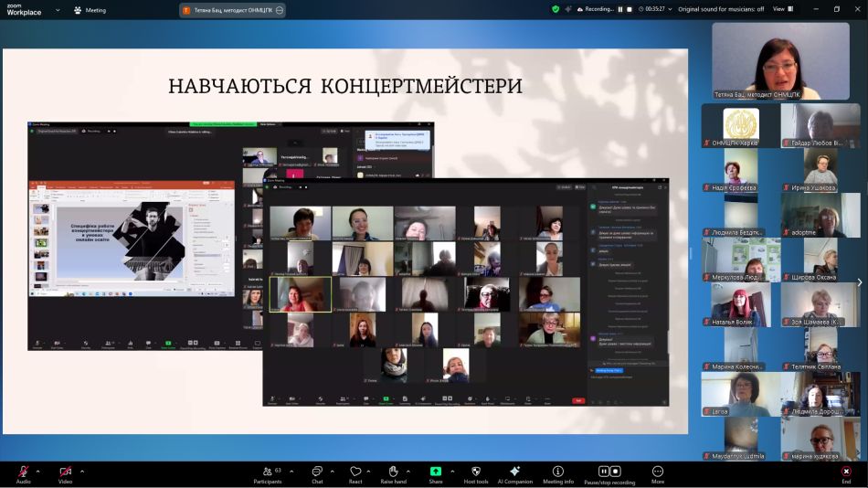Click the AI sparkle icon in top bar
The height and width of the screenshot is (488, 868).
click(x=568, y=9)
